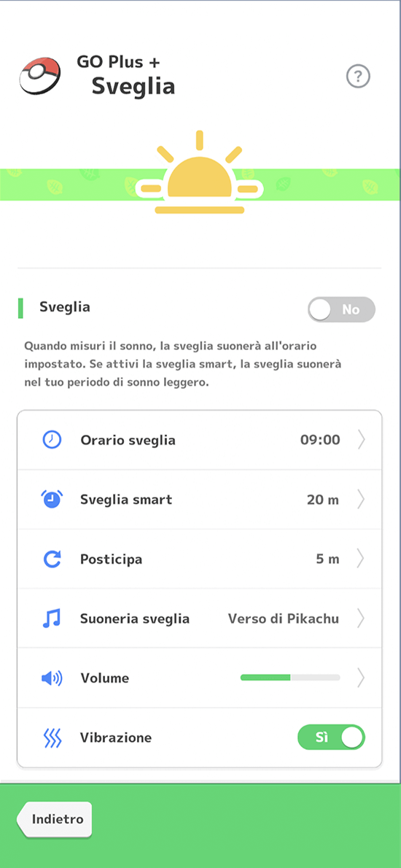Click the speaker Volume icon

coord(52,678)
